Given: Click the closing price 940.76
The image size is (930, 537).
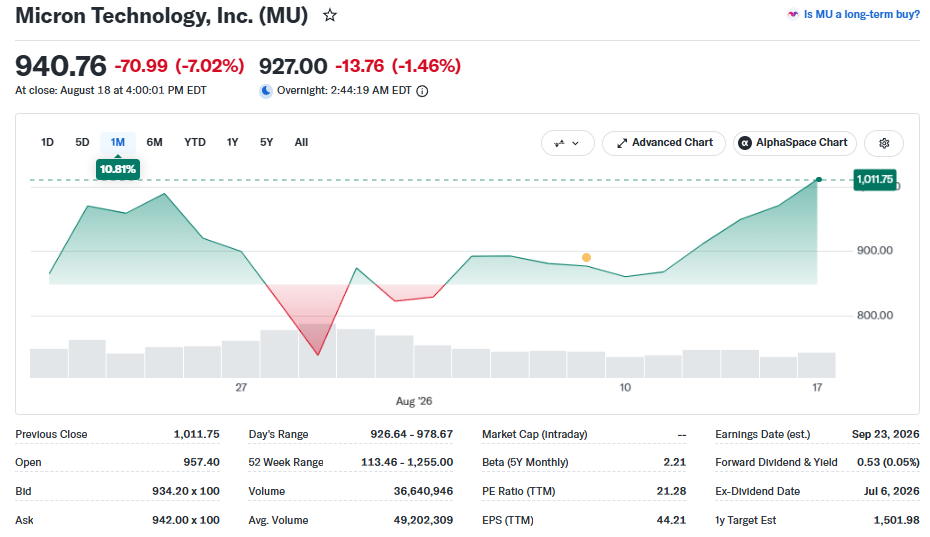Looking at the screenshot, I should tap(60, 66).
